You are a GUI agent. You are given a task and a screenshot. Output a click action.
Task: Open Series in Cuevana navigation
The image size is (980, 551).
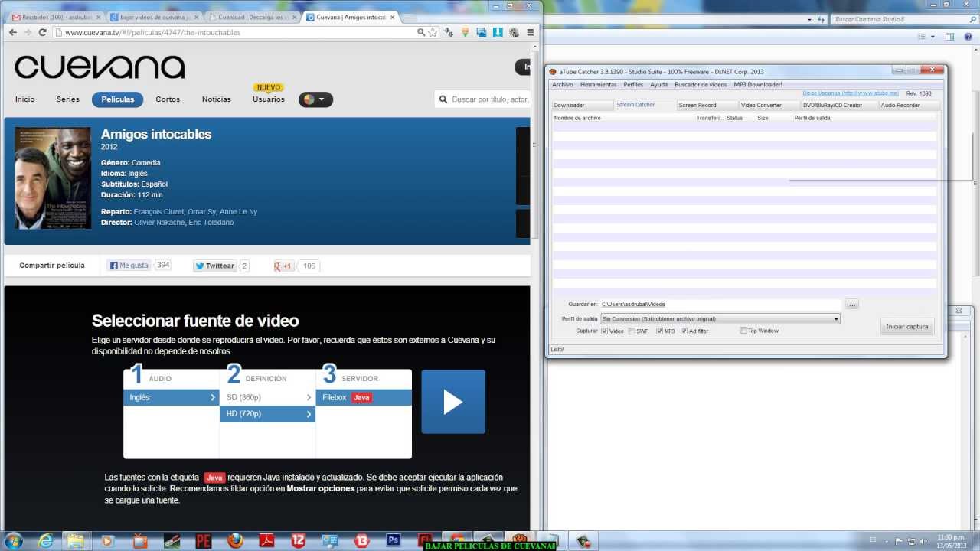point(68,99)
